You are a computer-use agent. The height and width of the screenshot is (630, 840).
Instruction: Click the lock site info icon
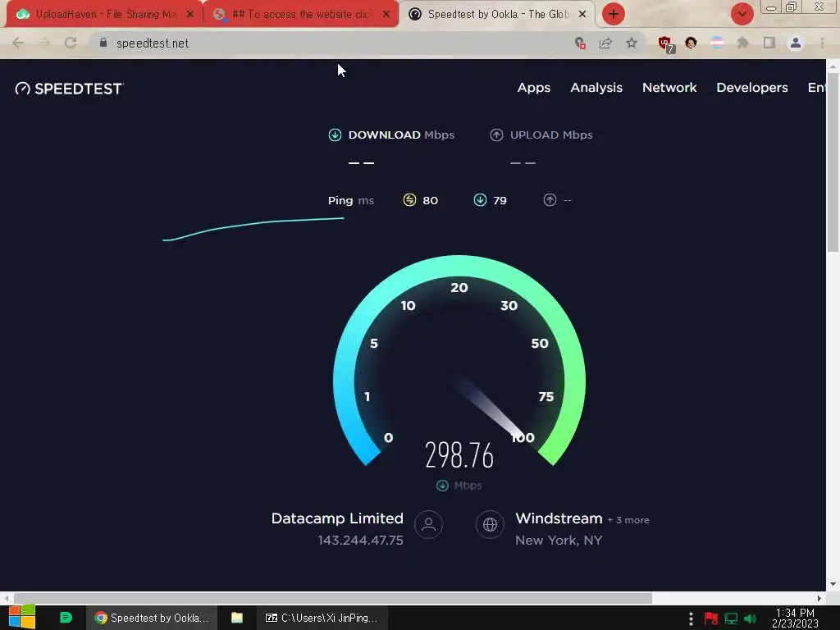pos(103,43)
